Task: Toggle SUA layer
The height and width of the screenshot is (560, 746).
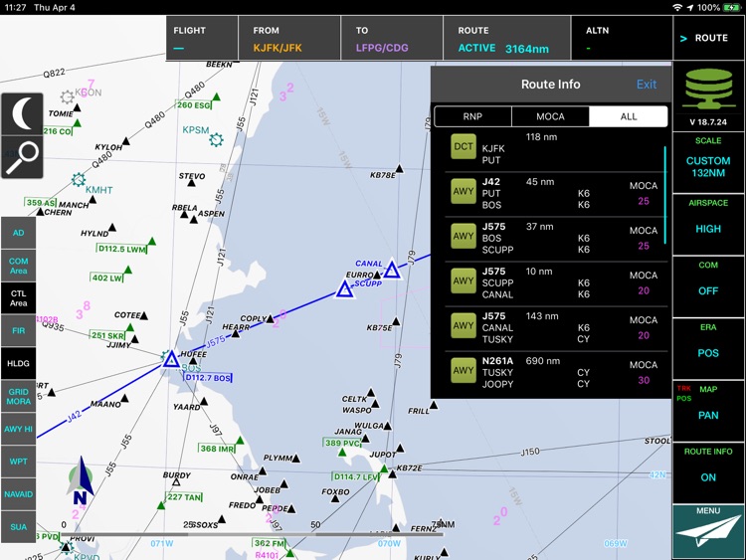Action: (x=18, y=527)
